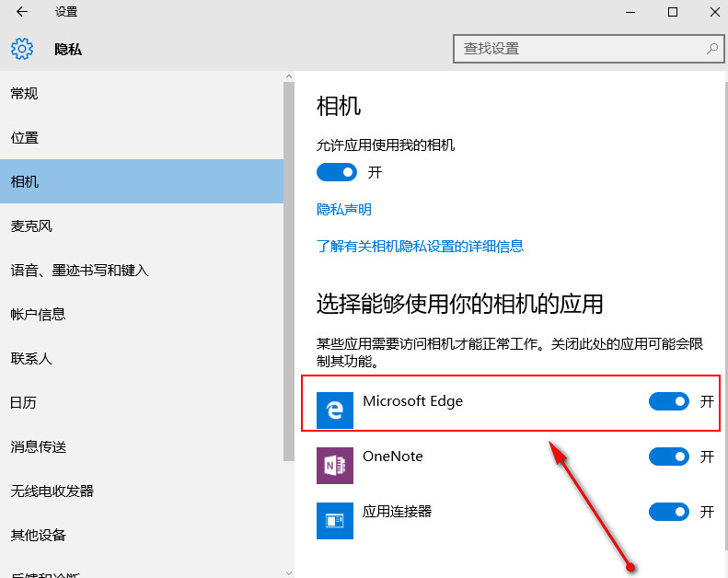
Task: Click the OneNote app icon
Action: [335, 466]
